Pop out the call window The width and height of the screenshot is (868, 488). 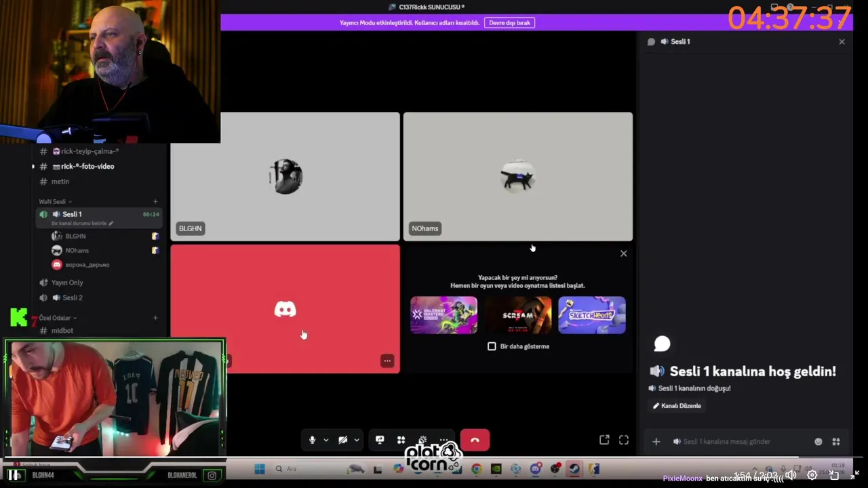click(x=604, y=440)
